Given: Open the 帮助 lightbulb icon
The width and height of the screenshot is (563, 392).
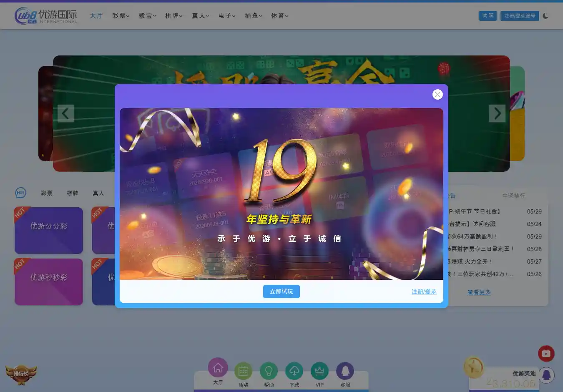Looking at the screenshot, I should click(269, 371).
